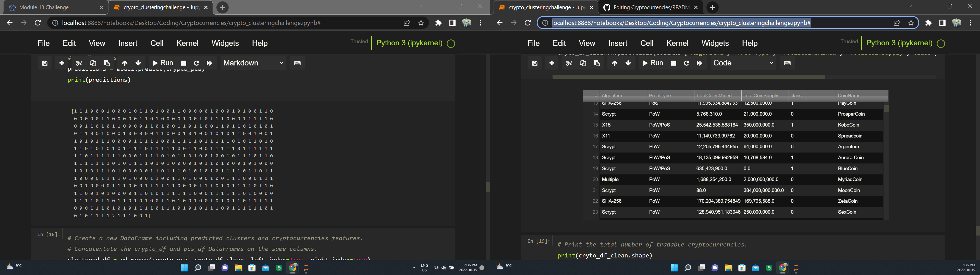980x275 pixels.
Task: Click the right window's URL address bar
Action: (681, 23)
